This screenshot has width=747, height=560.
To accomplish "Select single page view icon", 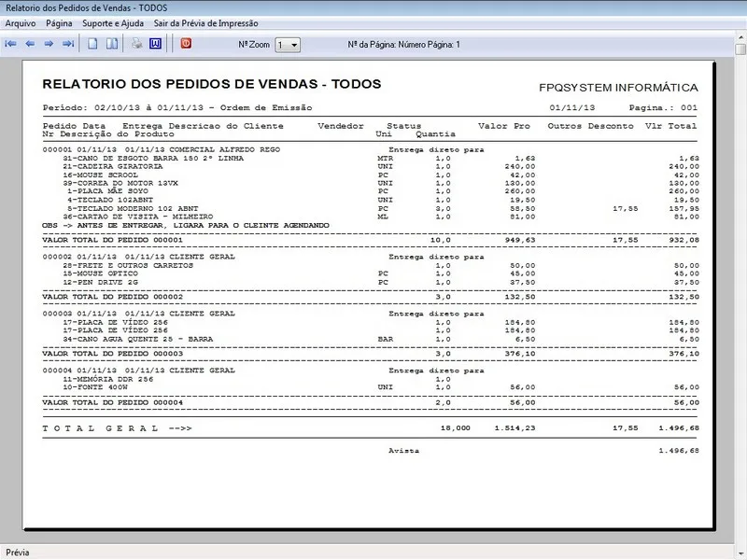I will (x=92, y=44).
